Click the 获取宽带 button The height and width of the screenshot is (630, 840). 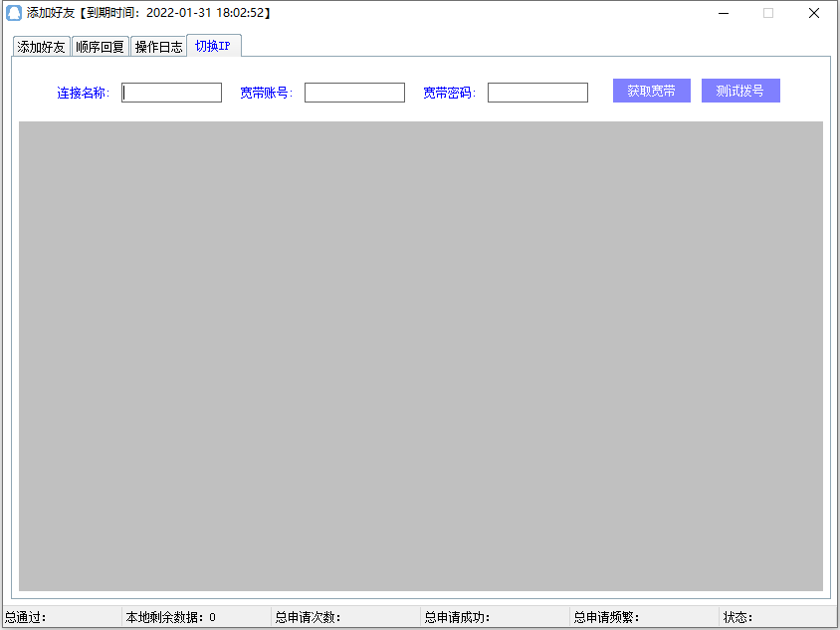(652, 91)
